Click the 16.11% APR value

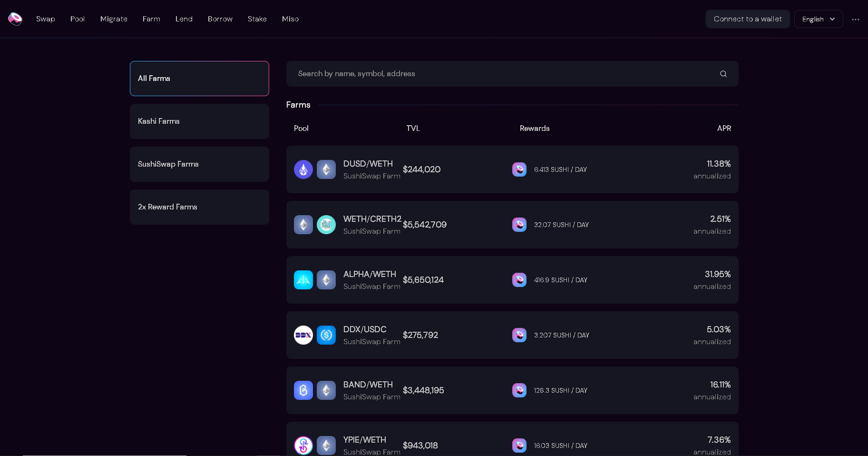point(720,385)
